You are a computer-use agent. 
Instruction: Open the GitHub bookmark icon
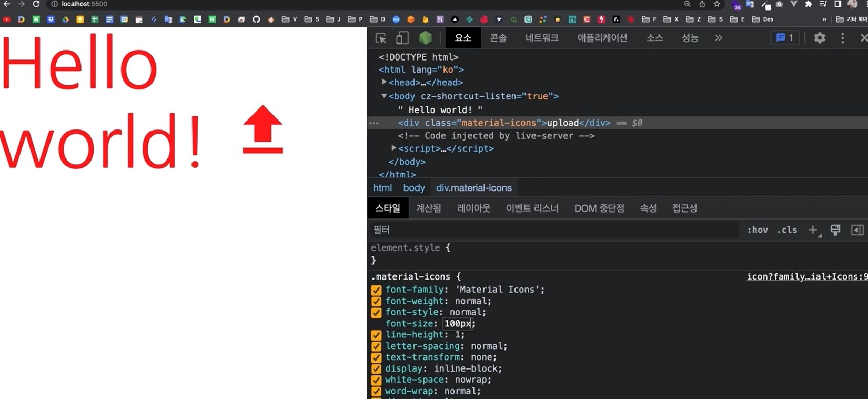256,19
